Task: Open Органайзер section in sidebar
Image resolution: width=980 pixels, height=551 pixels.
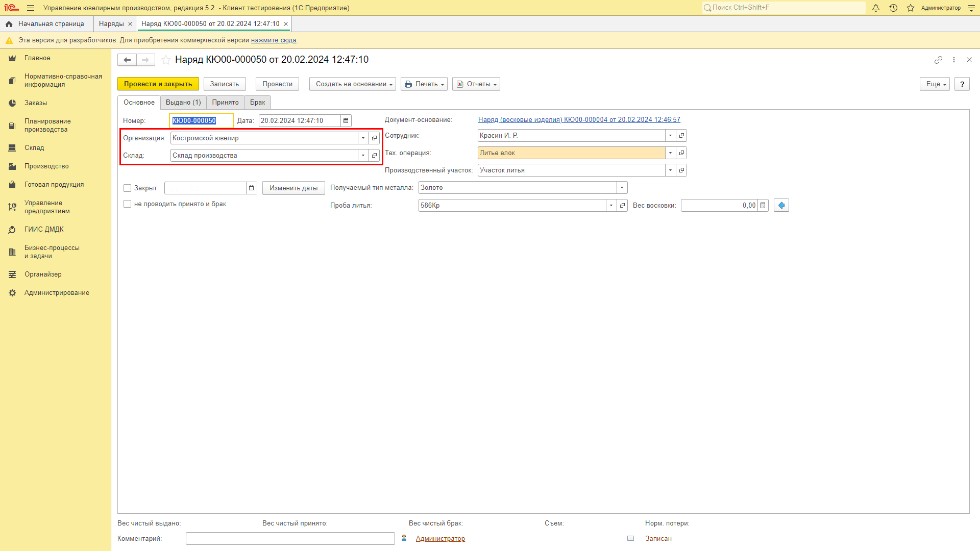Action: (x=43, y=274)
